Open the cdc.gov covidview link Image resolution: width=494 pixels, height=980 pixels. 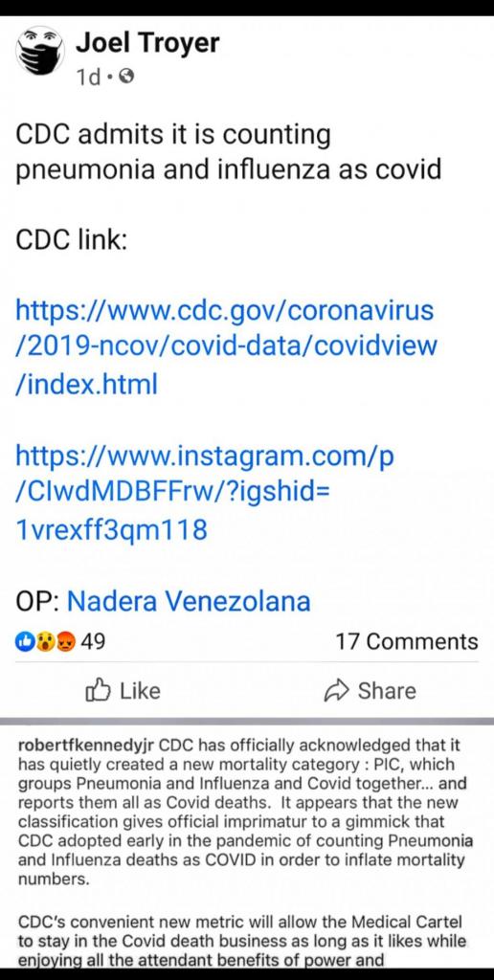click(226, 347)
